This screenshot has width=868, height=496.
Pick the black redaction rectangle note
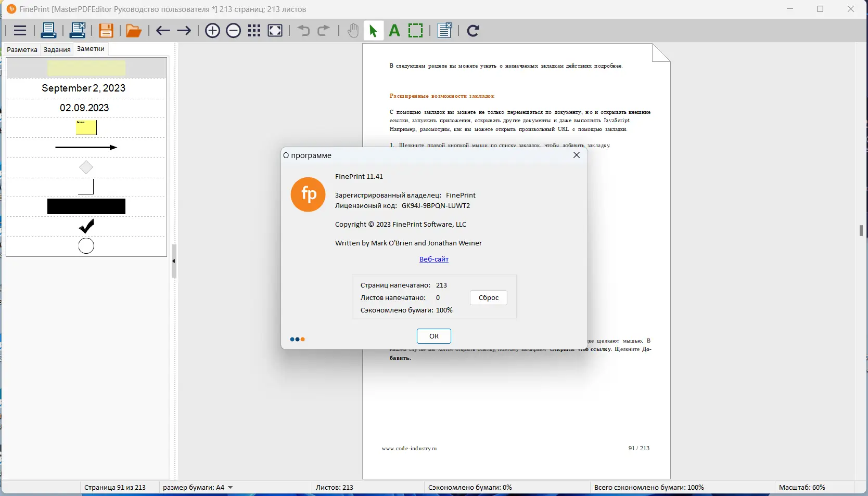86,206
